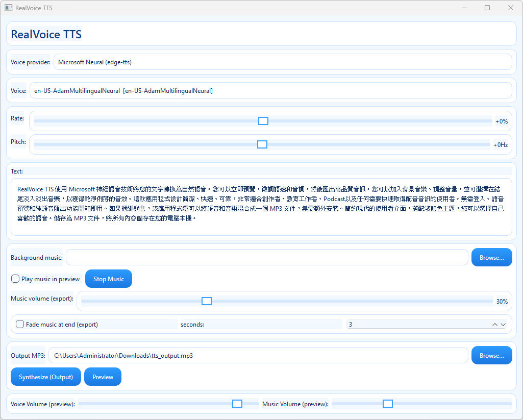
Task: Click the Pitch slider handle
Action: (262, 144)
